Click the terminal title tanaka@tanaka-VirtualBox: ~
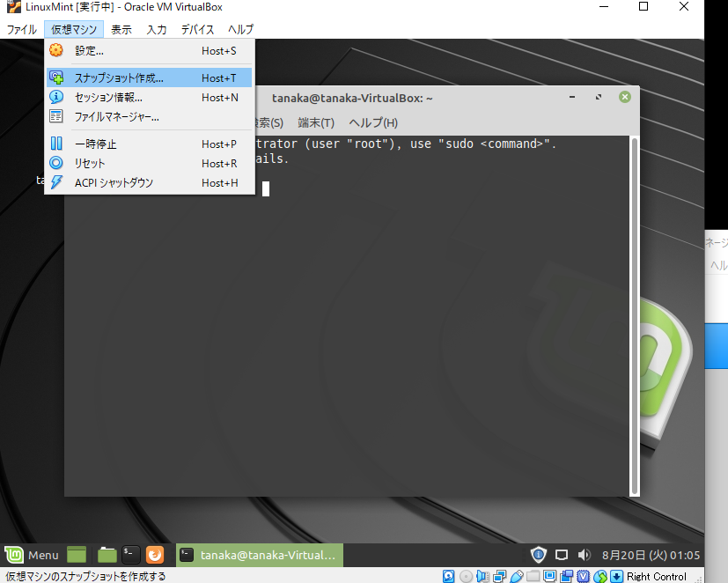Viewport: 728px width, 583px height. point(352,98)
